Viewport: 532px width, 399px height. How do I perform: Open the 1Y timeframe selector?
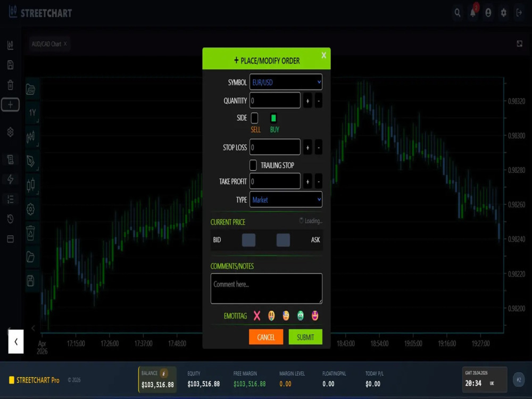tap(32, 113)
